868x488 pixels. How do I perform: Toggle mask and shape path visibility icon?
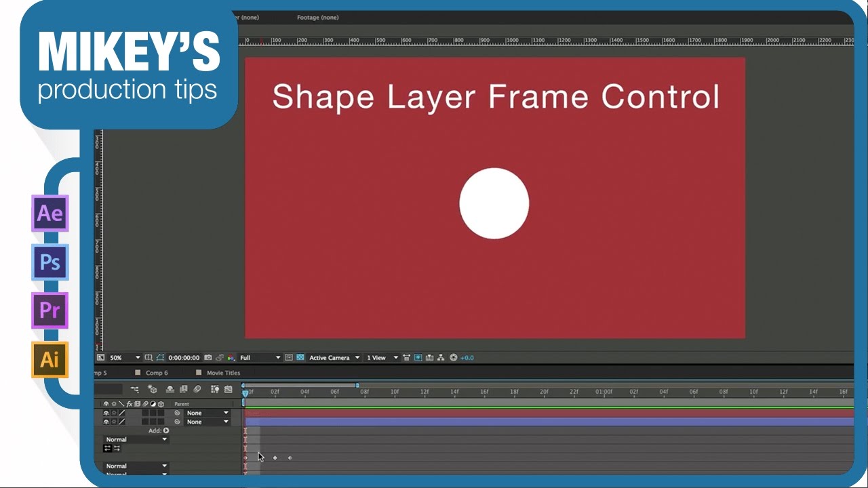click(x=161, y=357)
